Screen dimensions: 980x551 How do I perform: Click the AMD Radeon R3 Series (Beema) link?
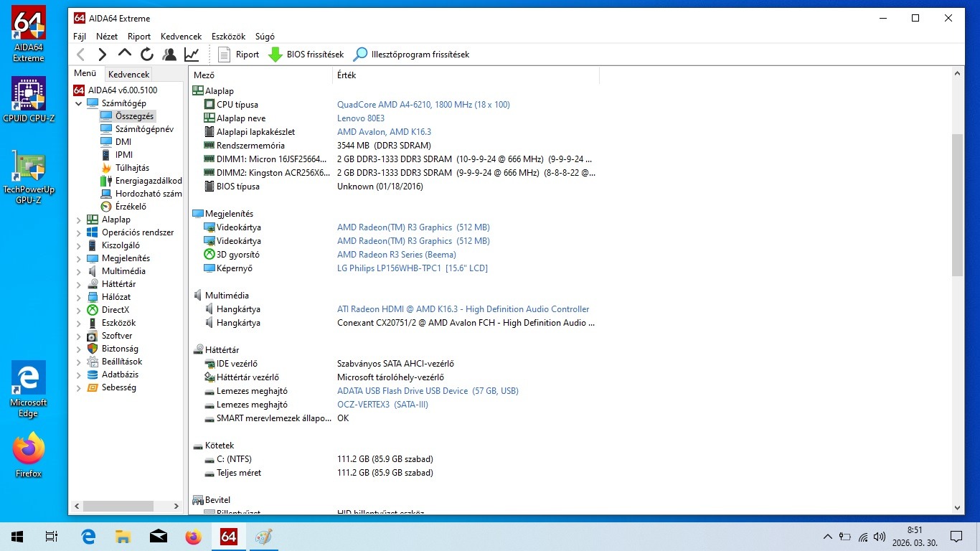397,255
